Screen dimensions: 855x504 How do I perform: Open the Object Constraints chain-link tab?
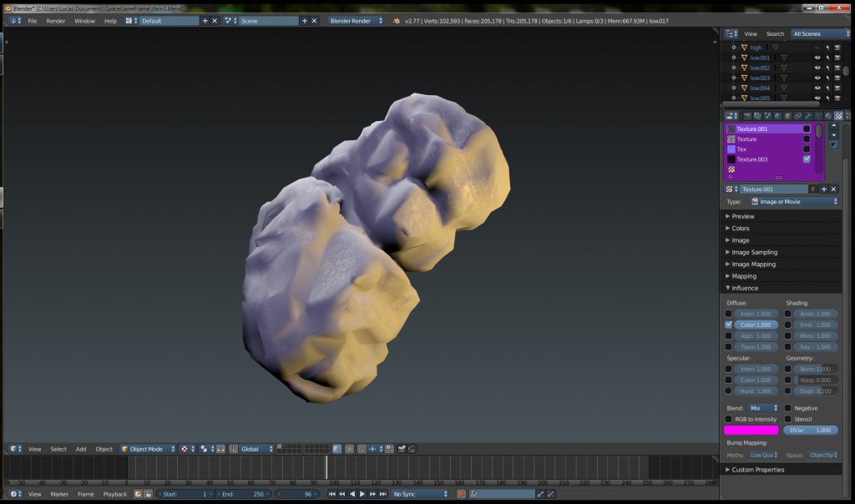coord(798,118)
